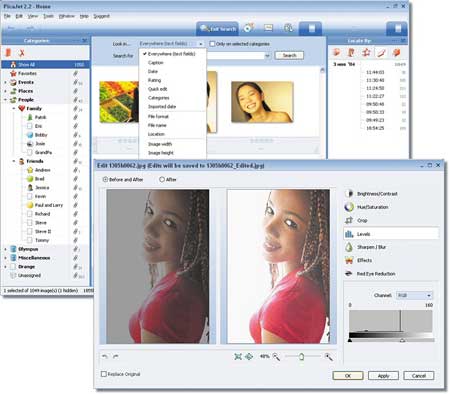Click the zoom slider handle
450x394 pixels.
(x=301, y=357)
